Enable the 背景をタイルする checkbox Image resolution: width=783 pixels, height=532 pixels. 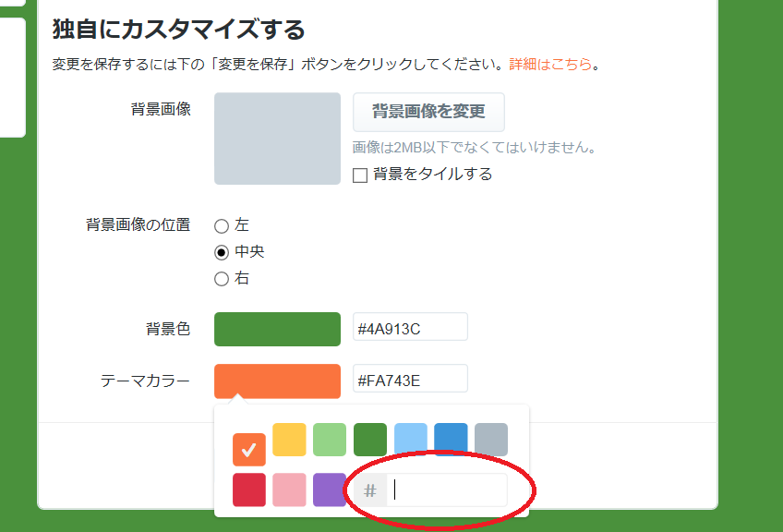pos(361,175)
